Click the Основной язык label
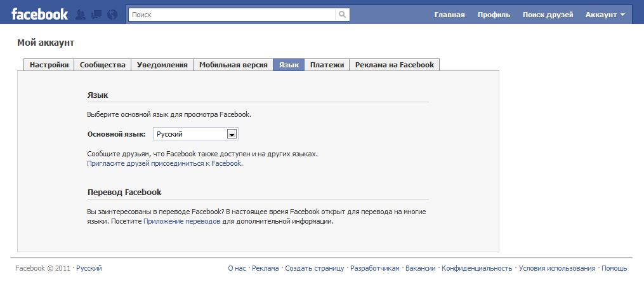Image resolution: width=644 pixels, height=284 pixels. tap(116, 134)
